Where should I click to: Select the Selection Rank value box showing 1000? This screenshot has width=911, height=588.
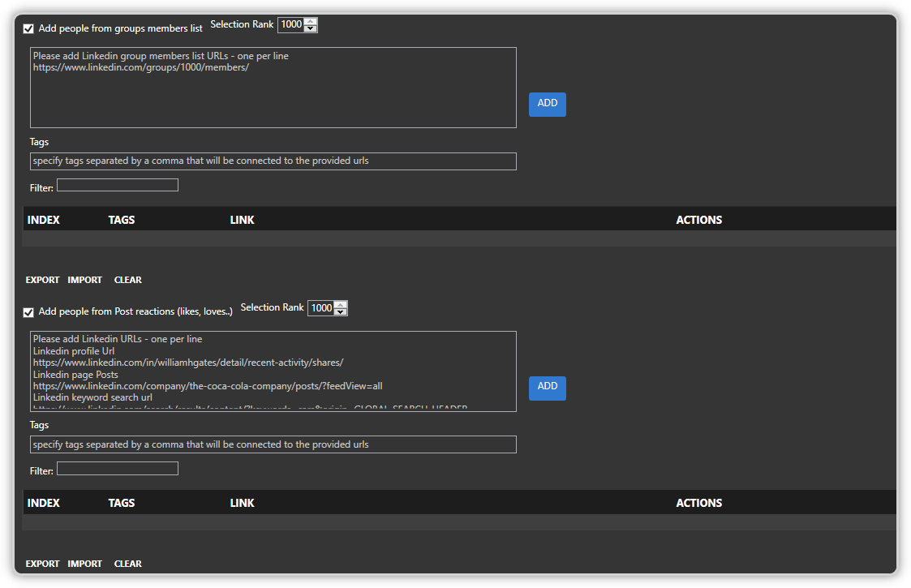click(290, 24)
